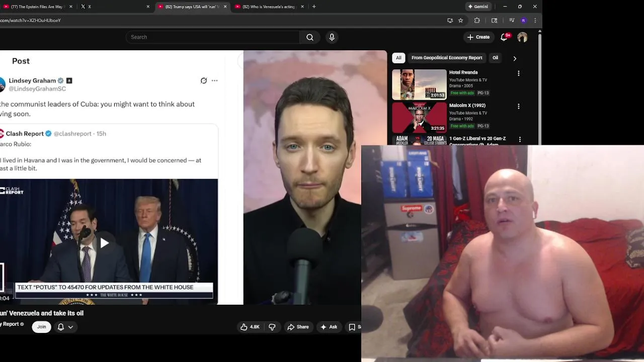Open three-dot menu on Lindsey Graham post
This screenshot has height=362, width=644.
coord(214,80)
